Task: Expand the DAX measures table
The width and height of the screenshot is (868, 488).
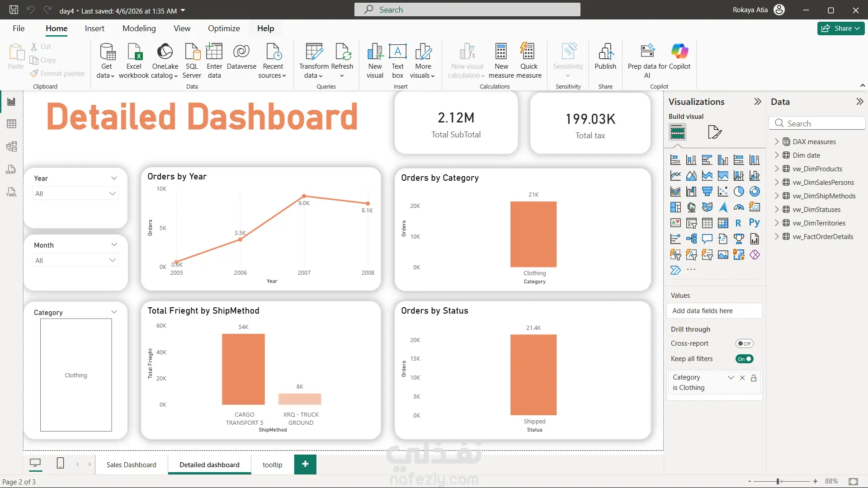Action: point(777,141)
